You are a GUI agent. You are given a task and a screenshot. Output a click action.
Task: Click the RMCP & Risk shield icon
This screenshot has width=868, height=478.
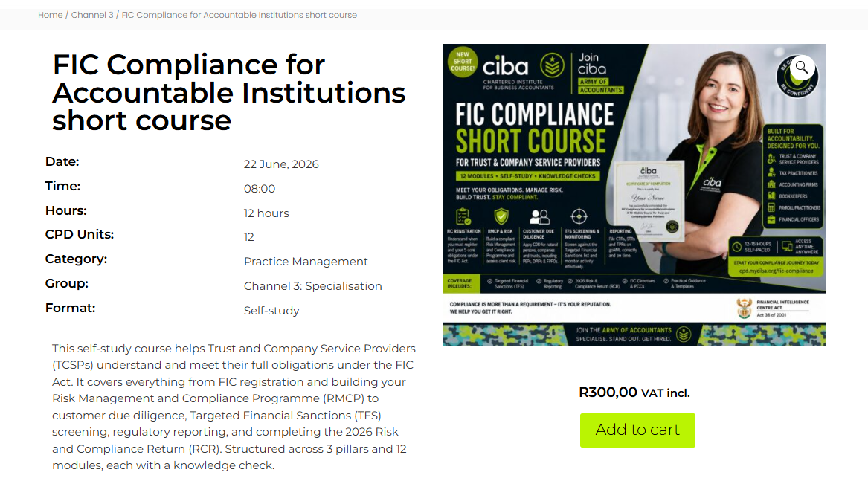click(x=501, y=216)
